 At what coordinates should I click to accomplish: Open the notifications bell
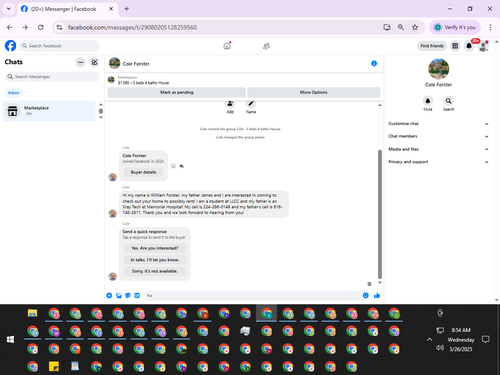pos(469,46)
